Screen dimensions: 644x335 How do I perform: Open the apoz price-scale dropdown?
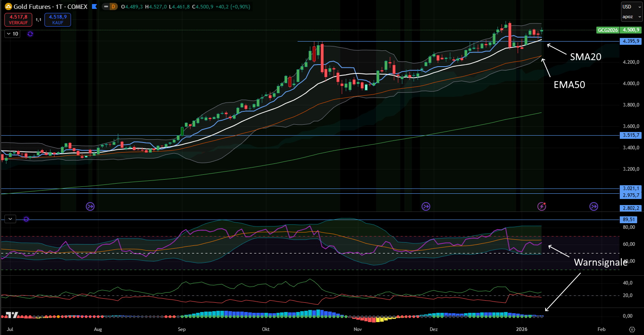point(631,17)
